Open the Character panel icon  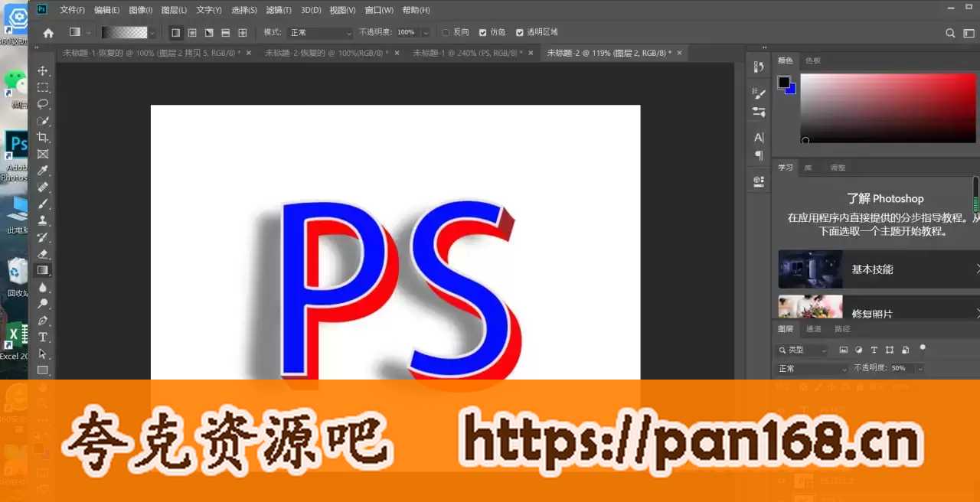pos(759,138)
